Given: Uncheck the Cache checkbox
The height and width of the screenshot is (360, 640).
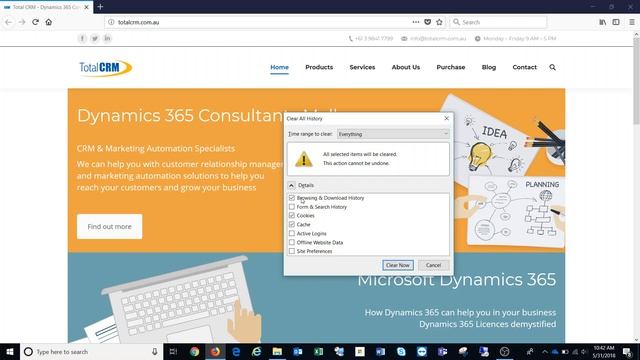Looking at the screenshot, I should pyautogui.click(x=291, y=224).
